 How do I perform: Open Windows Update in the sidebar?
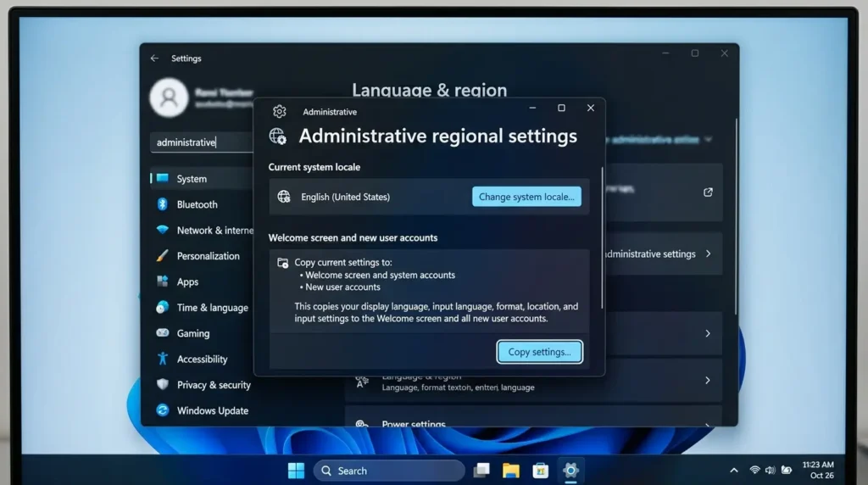pyautogui.click(x=202, y=410)
